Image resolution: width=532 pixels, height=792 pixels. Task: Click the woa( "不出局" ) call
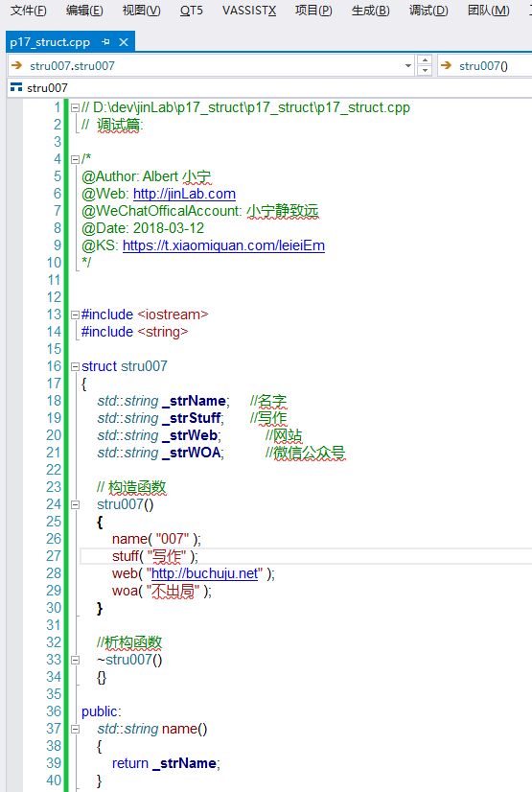point(162,591)
